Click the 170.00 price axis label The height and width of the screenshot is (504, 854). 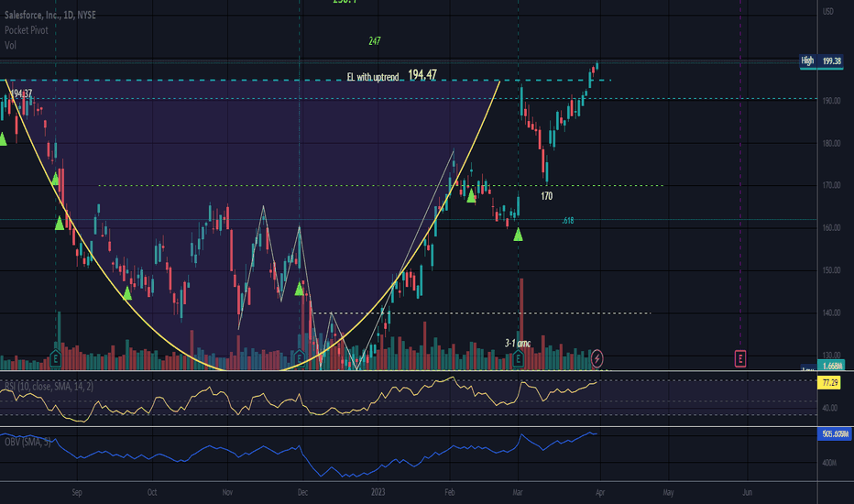click(831, 185)
